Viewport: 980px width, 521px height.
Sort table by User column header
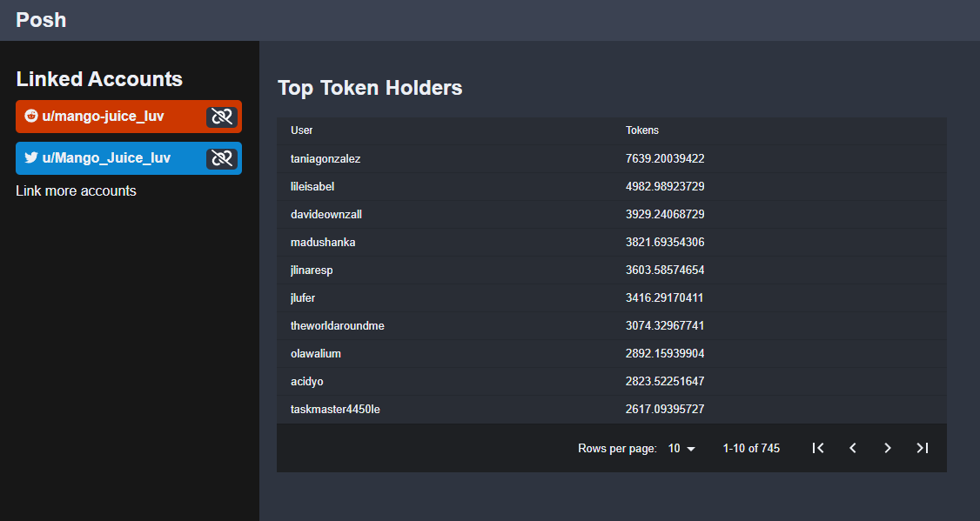[x=302, y=130]
